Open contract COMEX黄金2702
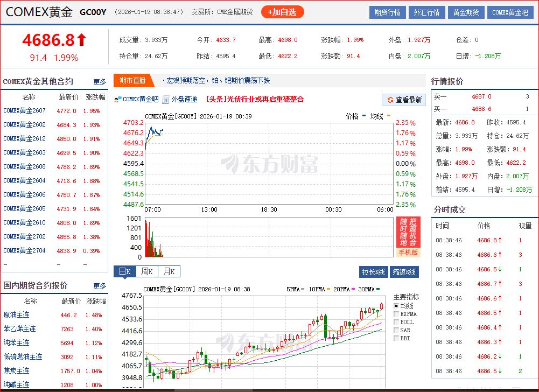Viewport: 539px width, 392px height. (x=24, y=236)
